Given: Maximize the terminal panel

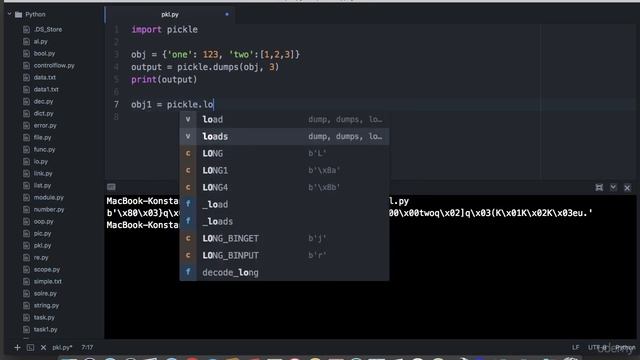Looking at the screenshot, I should pos(599,187).
